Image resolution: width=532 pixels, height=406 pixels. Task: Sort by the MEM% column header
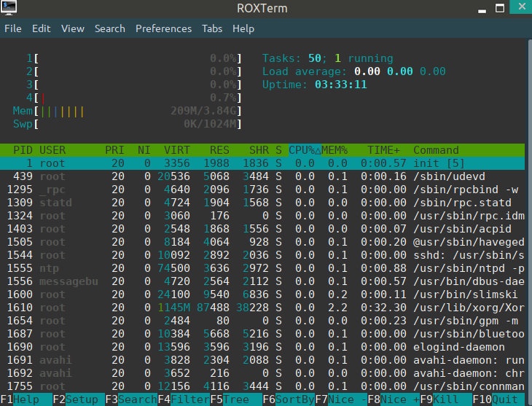(x=335, y=149)
